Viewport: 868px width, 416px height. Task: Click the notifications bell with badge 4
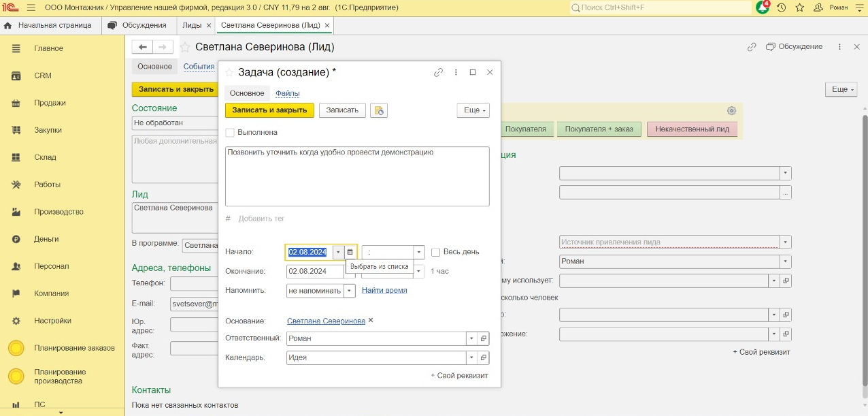click(x=763, y=7)
